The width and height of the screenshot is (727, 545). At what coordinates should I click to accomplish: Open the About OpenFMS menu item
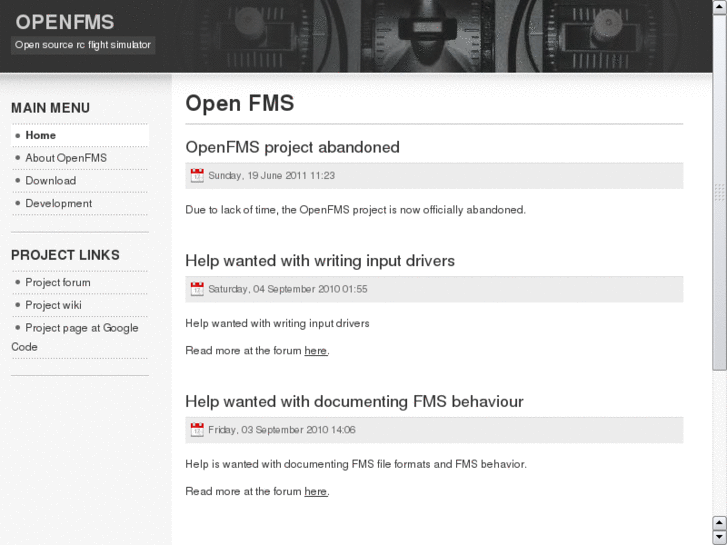[x=66, y=158]
